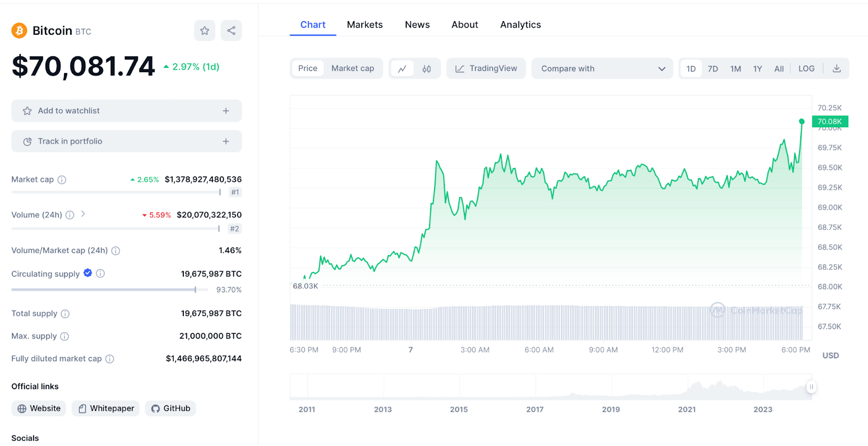Click the #2 volume rank badge
This screenshot has width=868, height=446.
(x=234, y=229)
